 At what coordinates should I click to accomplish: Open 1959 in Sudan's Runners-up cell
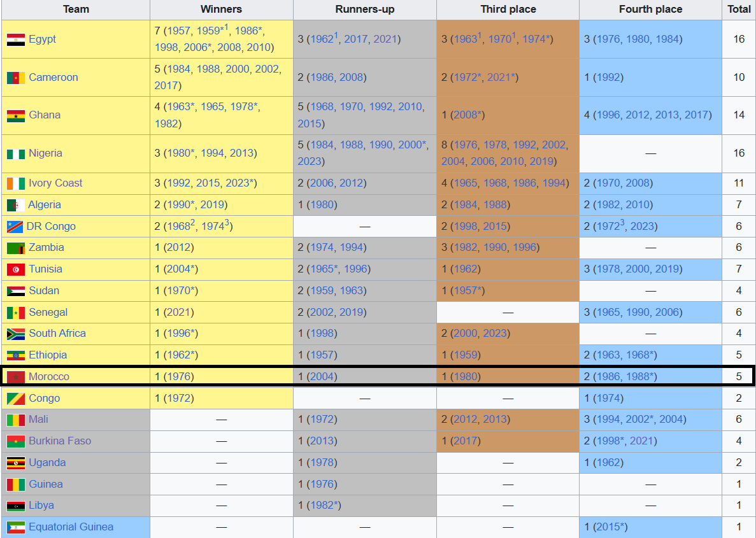pyautogui.click(x=322, y=291)
